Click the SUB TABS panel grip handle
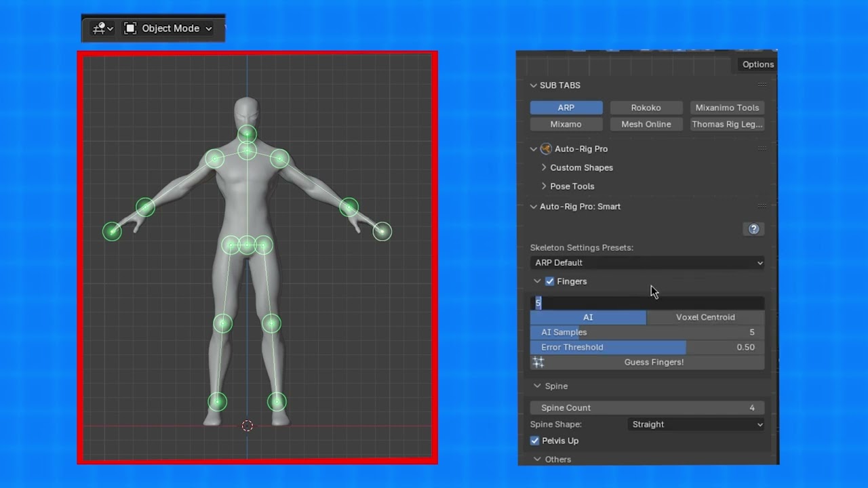 click(x=762, y=85)
